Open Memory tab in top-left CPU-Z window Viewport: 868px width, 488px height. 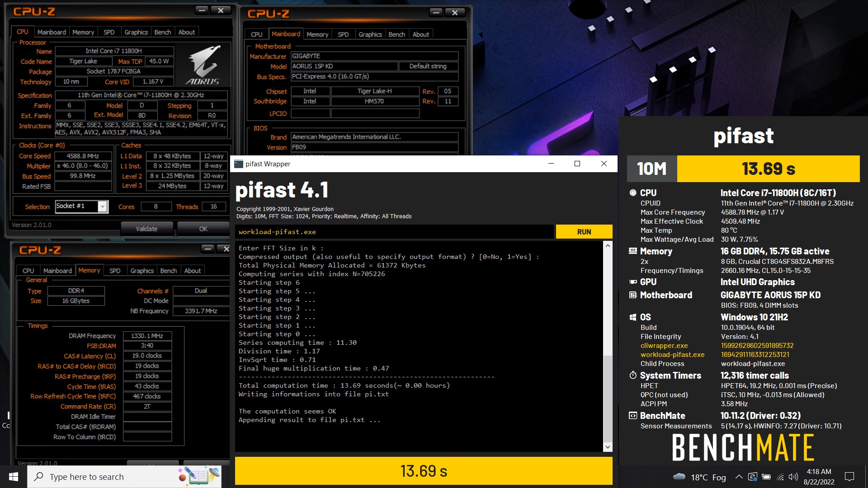click(83, 32)
